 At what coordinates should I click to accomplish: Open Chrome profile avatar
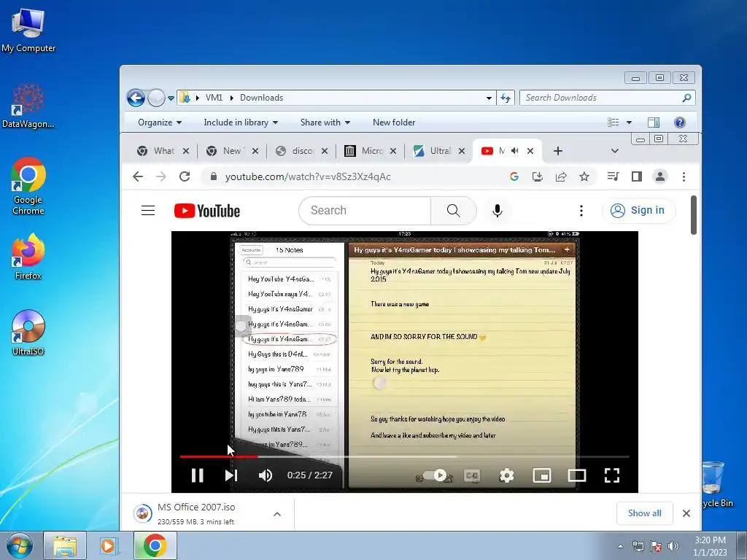(x=659, y=176)
